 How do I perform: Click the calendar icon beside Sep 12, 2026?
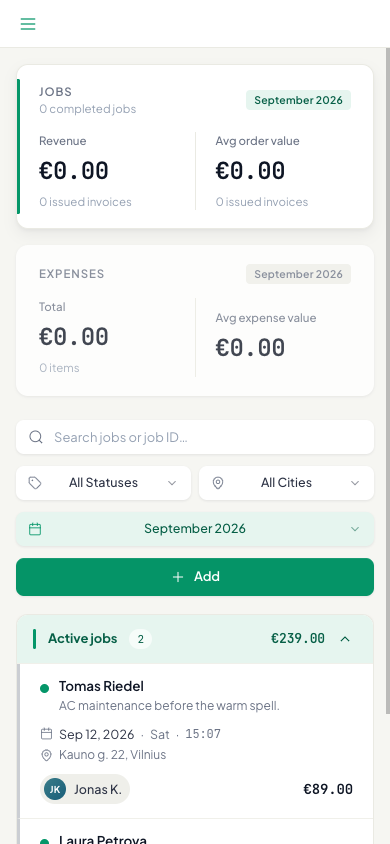(47, 734)
